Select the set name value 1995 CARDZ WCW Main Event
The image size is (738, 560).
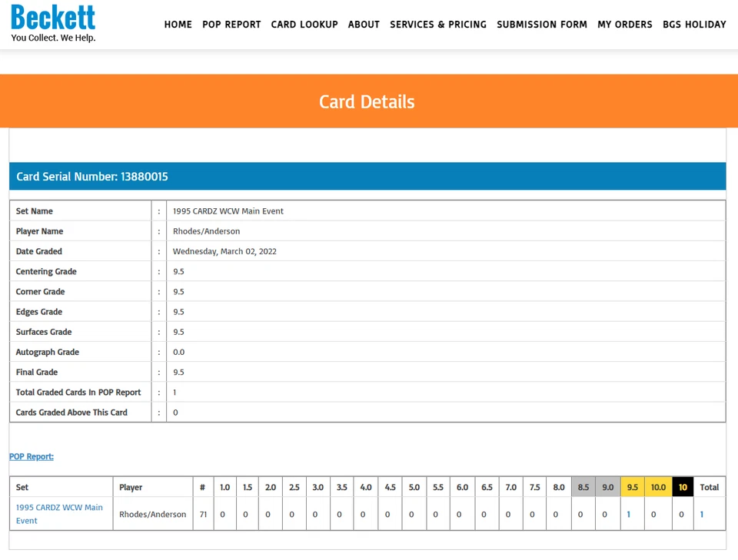click(x=228, y=211)
